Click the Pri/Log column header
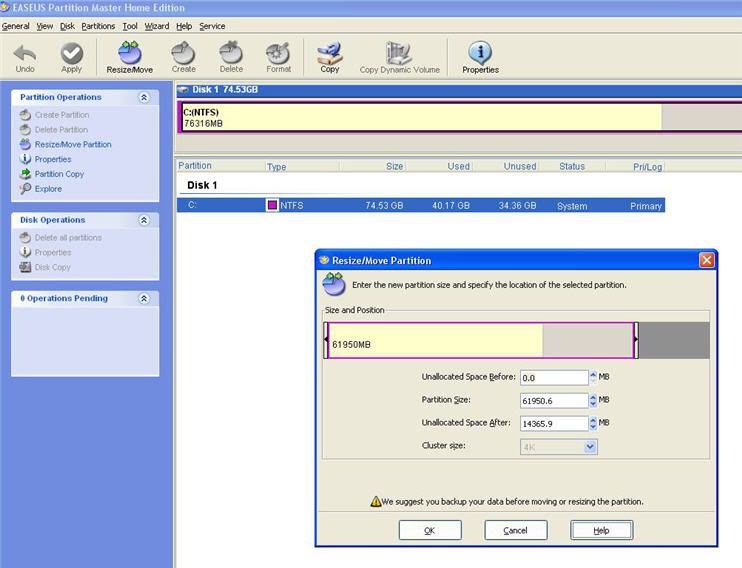Screen dimensions: 742x568 click(647, 167)
